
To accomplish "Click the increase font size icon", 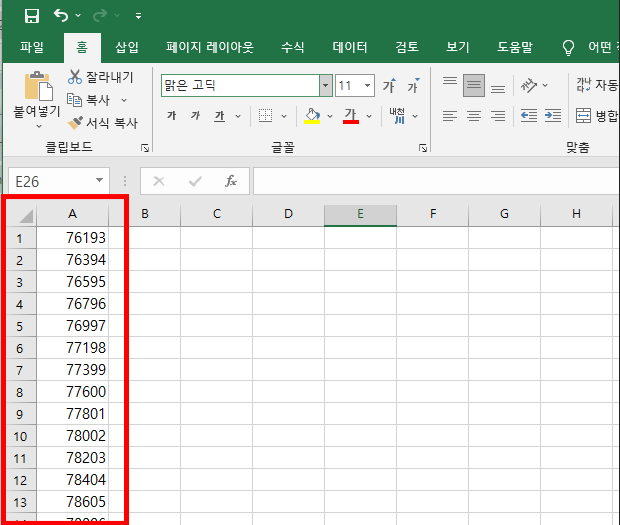I will point(389,85).
